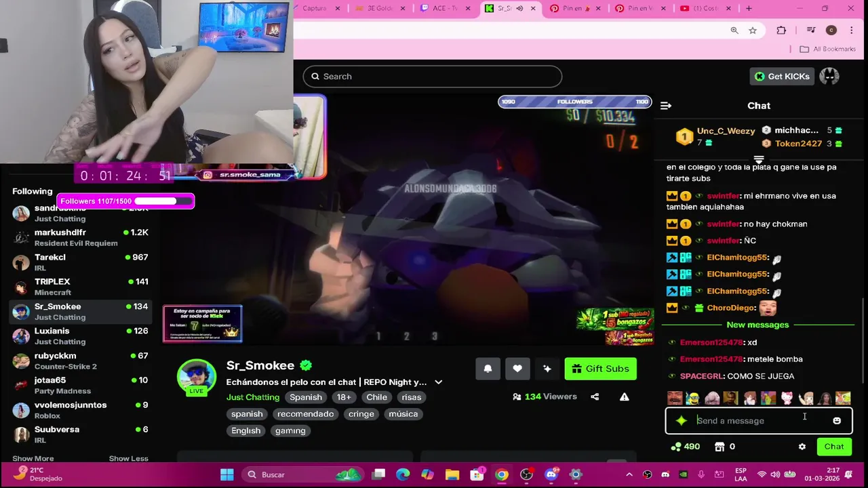Click the Chile tag
This screenshot has width=868, height=488.
(376, 397)
